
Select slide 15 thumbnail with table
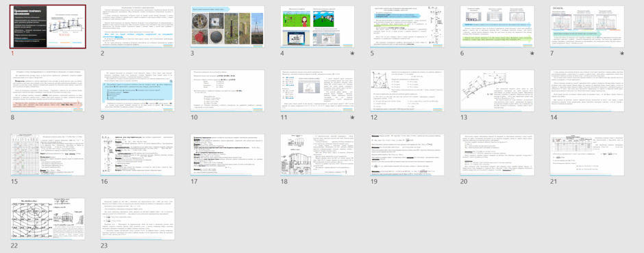48,155
